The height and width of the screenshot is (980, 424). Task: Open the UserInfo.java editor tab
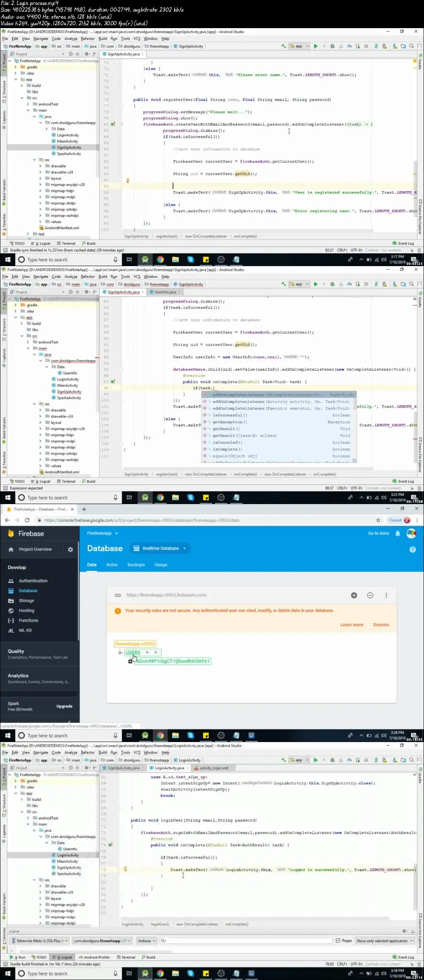[x=165, y=292]
